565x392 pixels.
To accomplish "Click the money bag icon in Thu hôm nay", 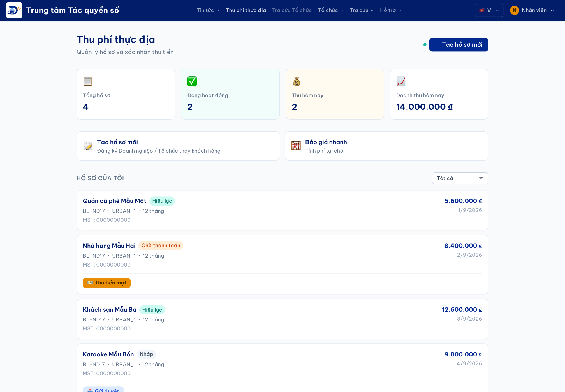I will (x=297, y=81).
